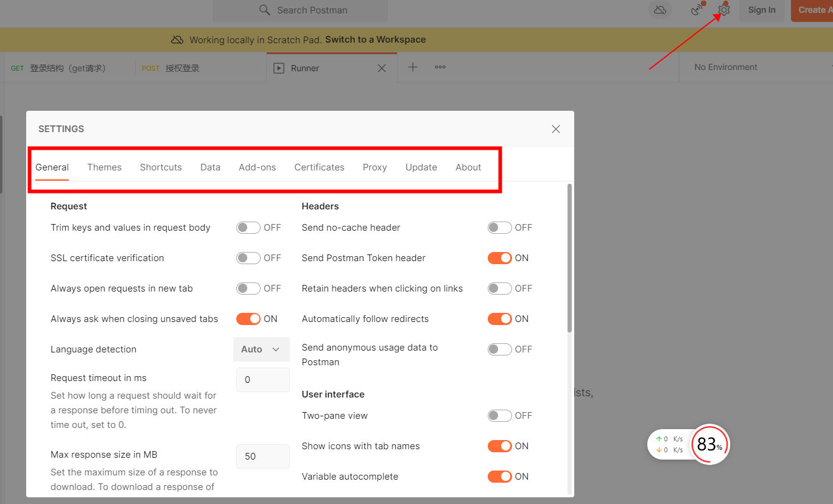Switch to the Themes tab
The width and height of the screenshot is (833, 504).
[x=104, y=167]
